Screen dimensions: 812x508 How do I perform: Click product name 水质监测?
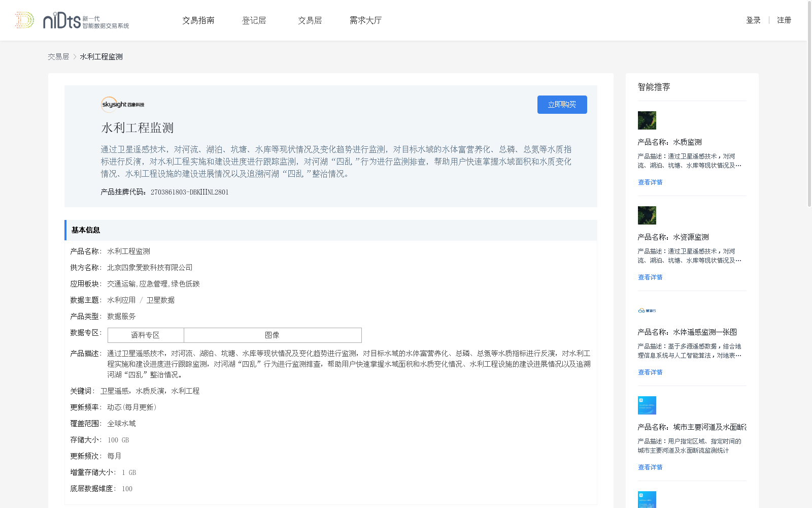point(687,142)
